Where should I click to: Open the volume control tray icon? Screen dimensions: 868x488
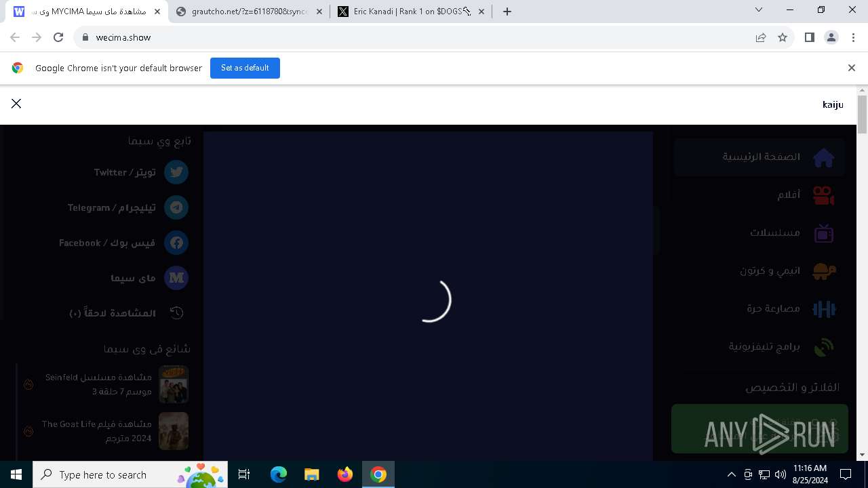point(781,474)
